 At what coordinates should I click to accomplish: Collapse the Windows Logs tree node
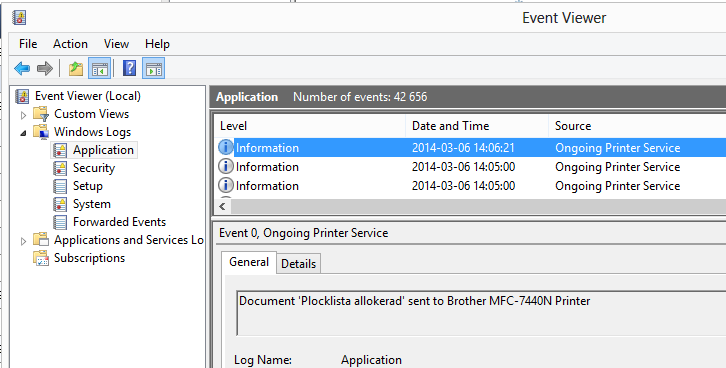(x=24, y=133)
